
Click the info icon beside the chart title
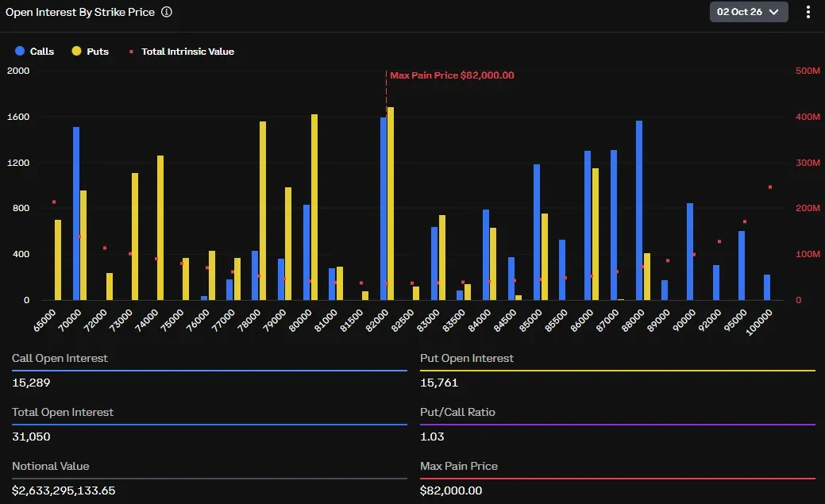pos(167,12)
